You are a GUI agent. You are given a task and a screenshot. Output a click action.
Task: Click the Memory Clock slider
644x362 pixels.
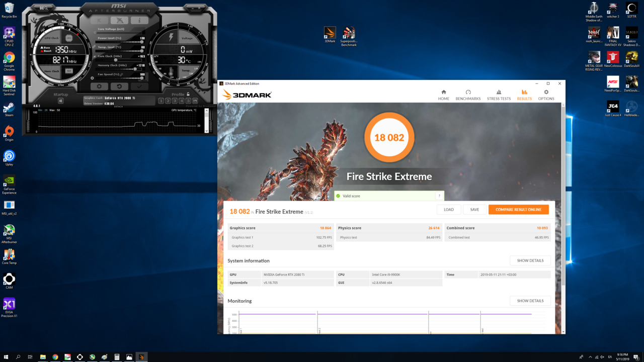(x=120, y=69)
